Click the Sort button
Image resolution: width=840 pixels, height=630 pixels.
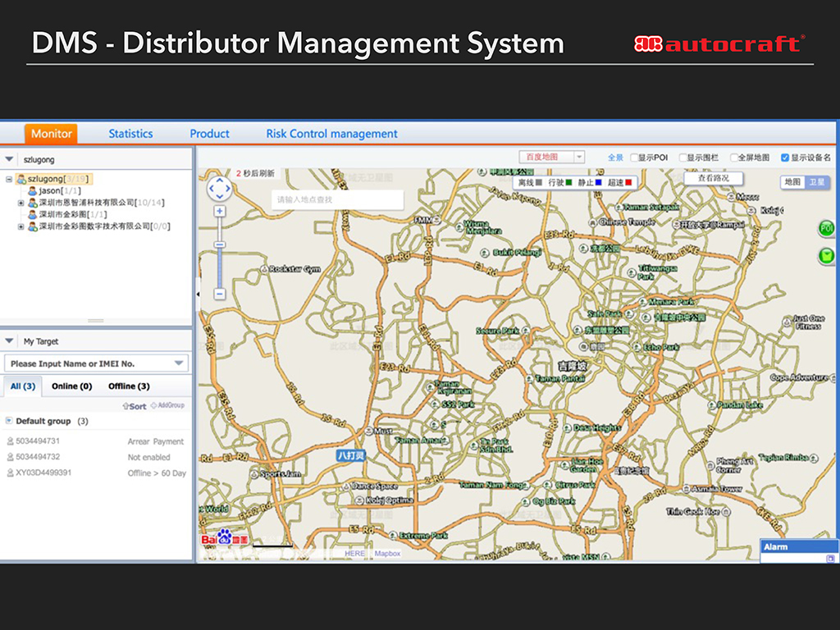pyautogui.click(x=135, y=406)
